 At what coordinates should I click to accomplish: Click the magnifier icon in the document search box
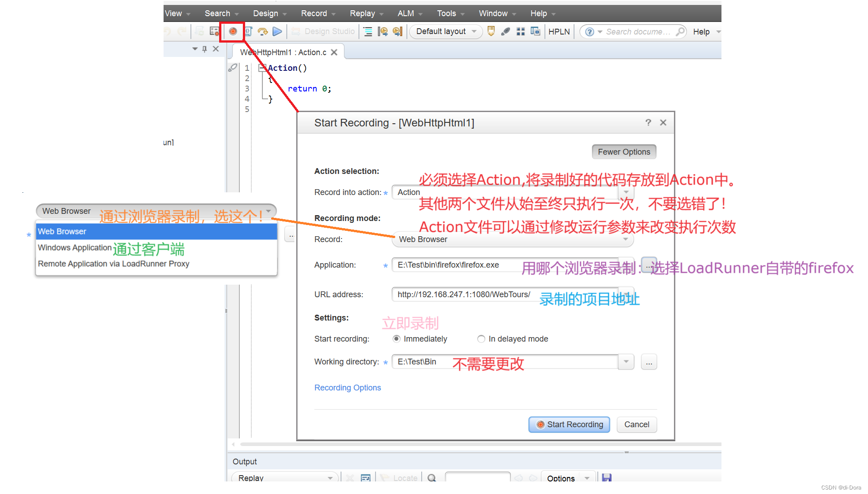pyautogui.click(x=680, y=31)
